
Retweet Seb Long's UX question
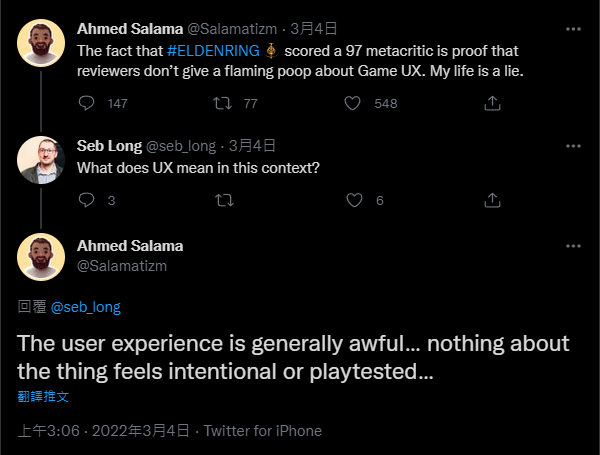[x=222, y=200]
